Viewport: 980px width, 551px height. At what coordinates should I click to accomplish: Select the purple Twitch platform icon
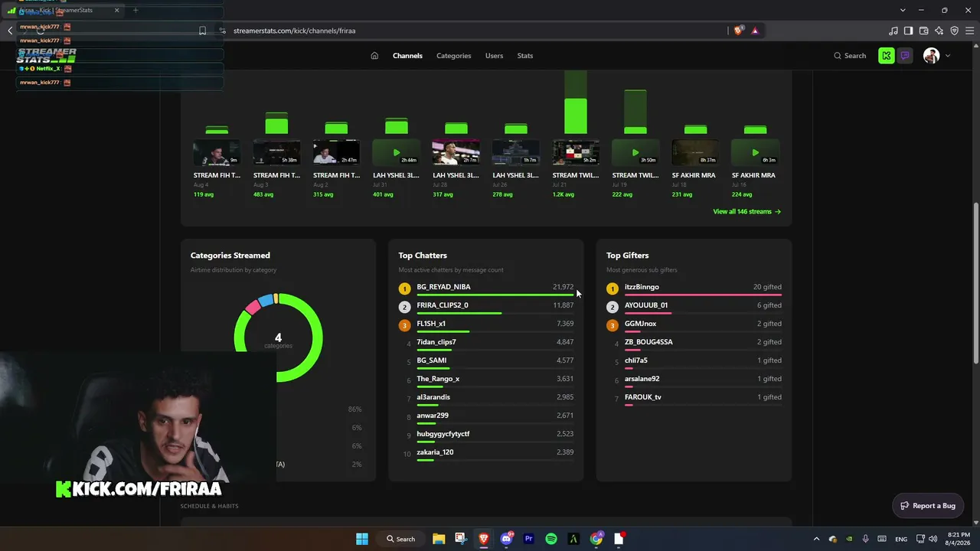(905, 56)
